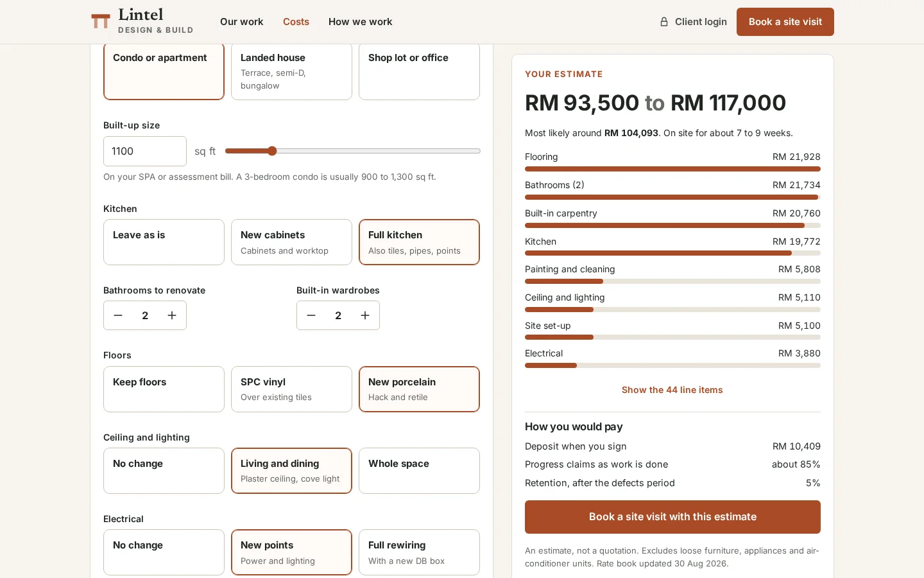This screenshot has height=578, width=924.
Task: Choose Full rewiring electrical option
Action: (419, 552)
